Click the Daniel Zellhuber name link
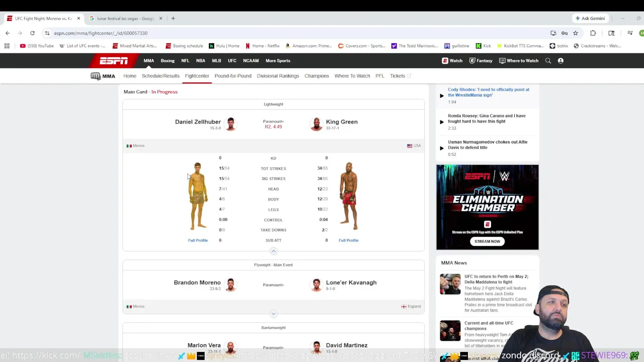Image resolution: width=644 pixels, height=362 pixels. click(x=198, y=122)
